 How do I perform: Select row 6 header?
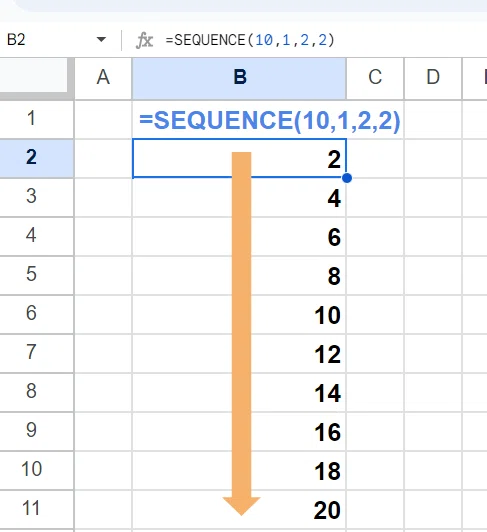(37, 314)
